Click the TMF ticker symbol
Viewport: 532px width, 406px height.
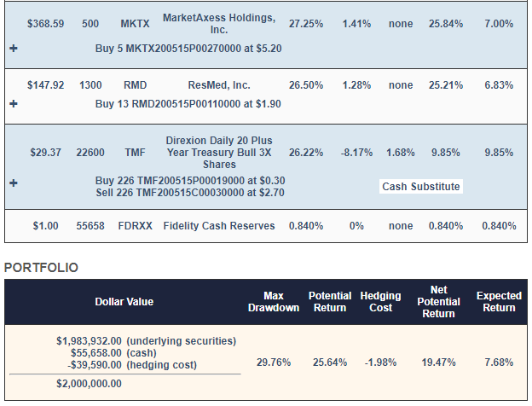(x=136, y=153)
